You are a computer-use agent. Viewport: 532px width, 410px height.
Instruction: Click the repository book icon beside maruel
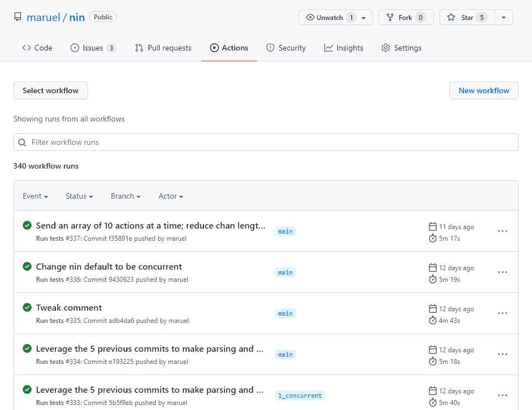pos(18,17)
